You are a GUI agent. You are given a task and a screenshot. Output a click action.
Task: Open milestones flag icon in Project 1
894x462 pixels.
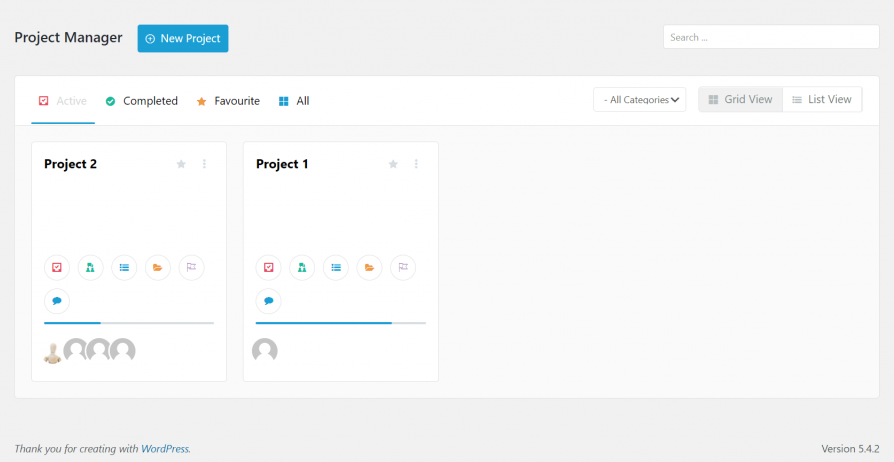(x=403, y=268)
